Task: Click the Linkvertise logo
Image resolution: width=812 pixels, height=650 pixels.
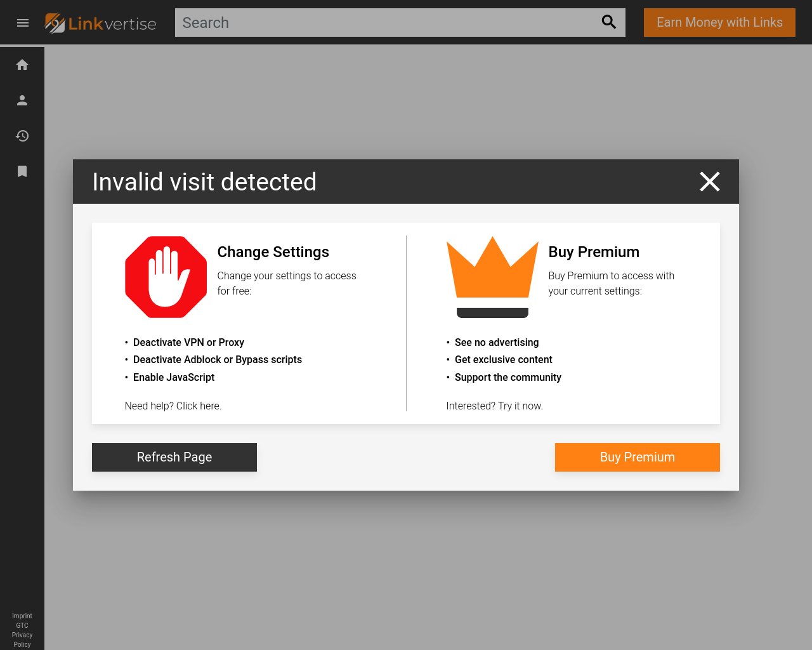Action: click(x=101, y=23)
